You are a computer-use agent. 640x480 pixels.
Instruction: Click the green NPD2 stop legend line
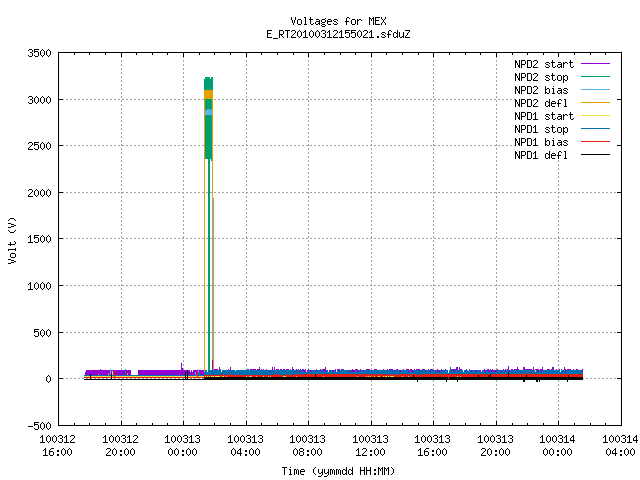click(x=595, y=77)
